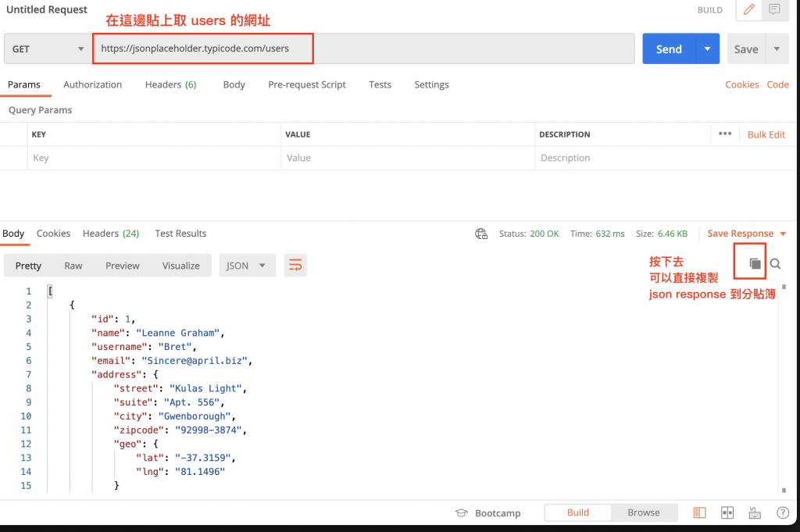Click the Bootcamp label
Viewport: 800px width, 532px height.
point(498,513)
